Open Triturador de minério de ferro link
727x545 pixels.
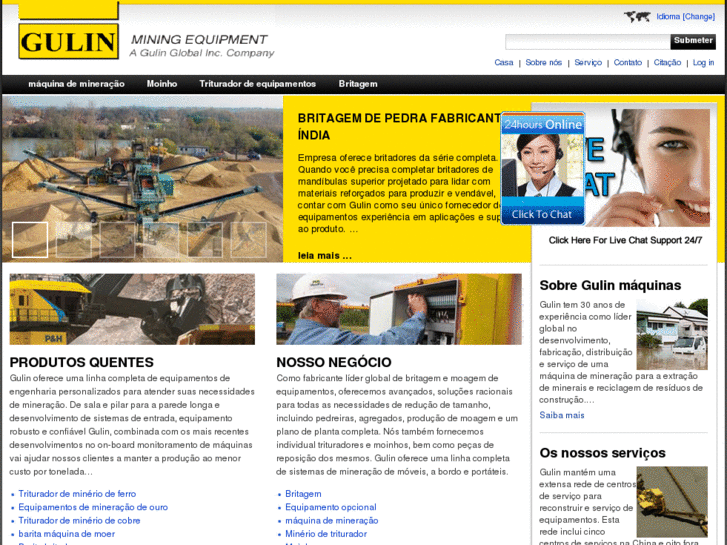point(77,494)
